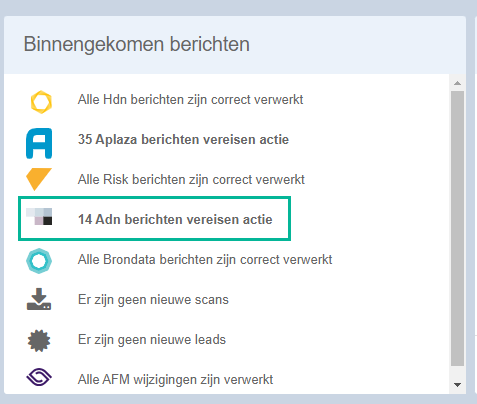The image size is (477, 404).
Task: Click the scans download tray icon
Action: click(x=39, y=299)
